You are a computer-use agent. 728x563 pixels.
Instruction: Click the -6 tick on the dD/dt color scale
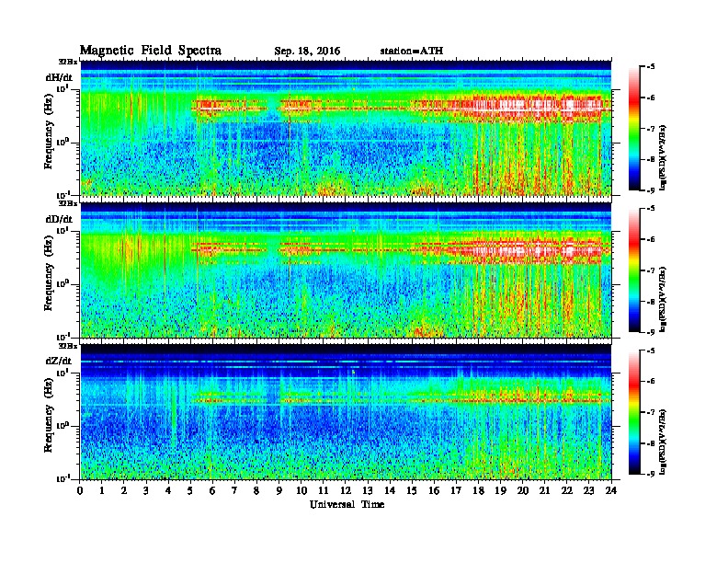(652, 239)
